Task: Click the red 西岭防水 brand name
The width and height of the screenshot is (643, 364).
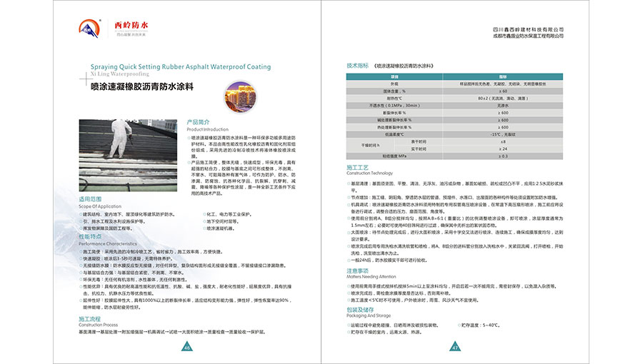Action: pyautogui.click(x=131, y=25)
